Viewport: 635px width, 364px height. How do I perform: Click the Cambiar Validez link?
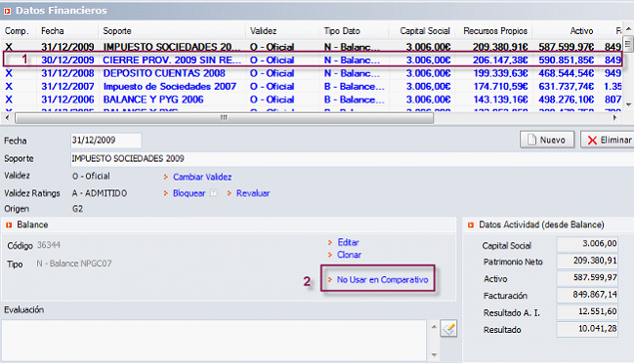click(202, 177)
